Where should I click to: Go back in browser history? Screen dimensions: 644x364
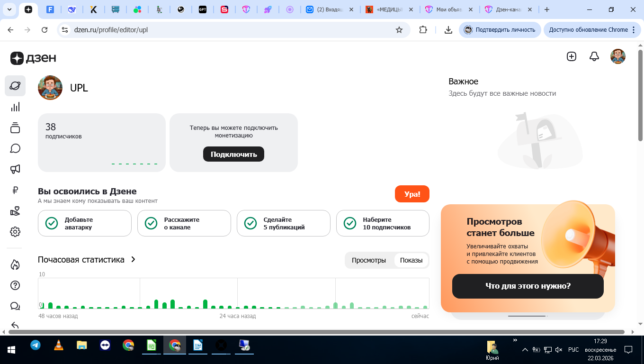coord(11,29)
